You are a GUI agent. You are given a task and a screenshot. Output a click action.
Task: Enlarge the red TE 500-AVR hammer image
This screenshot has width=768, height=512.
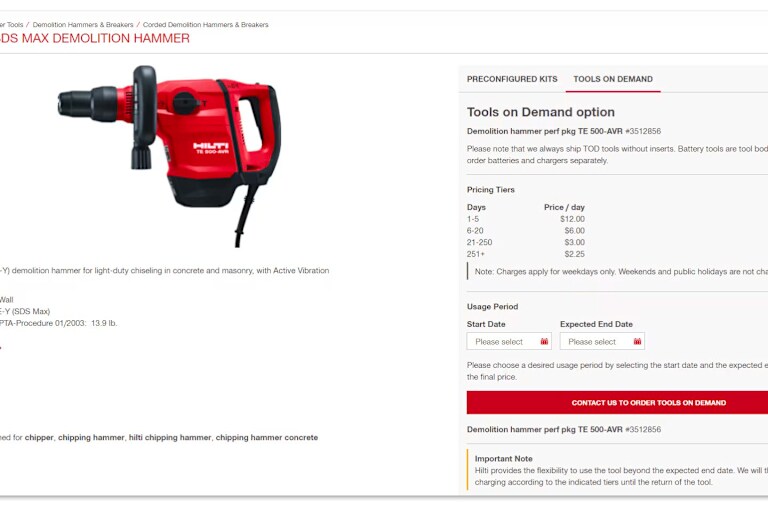click(169, 156)
